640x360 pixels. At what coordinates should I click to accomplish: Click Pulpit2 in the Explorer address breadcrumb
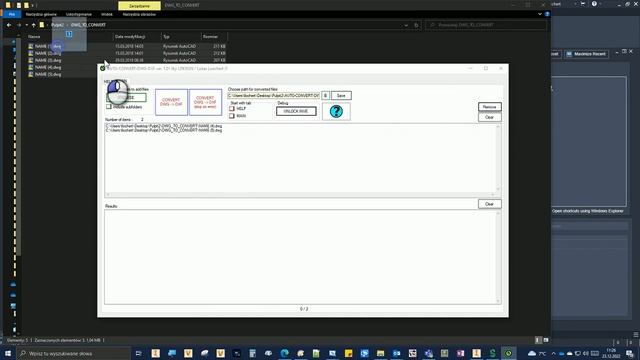[57, 25]
